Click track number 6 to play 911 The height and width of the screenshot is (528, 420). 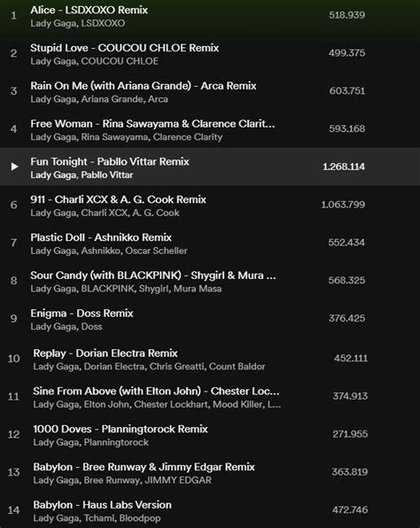click(13, 205)
